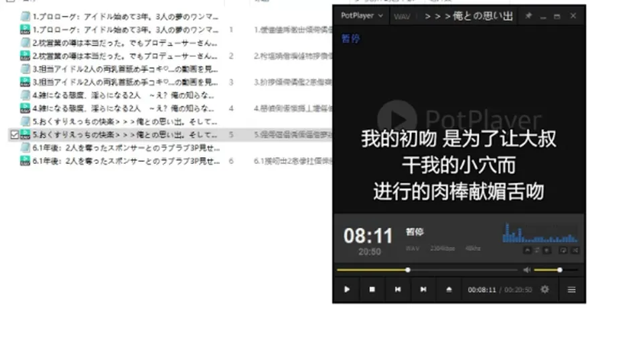
Task: Click the document icon of 4.雑になる態度 text file
Action: [25, 95]
